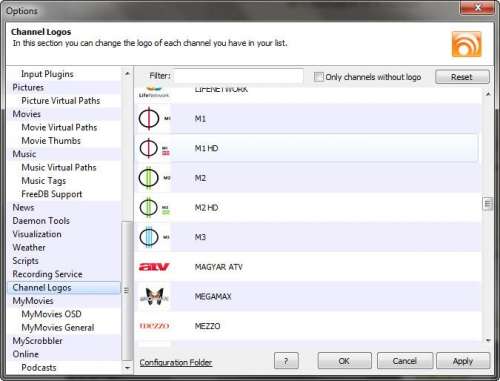This screenshot has height=381, width=500.
Task: Click the channel list scroll up arrow
Action: 488,94
